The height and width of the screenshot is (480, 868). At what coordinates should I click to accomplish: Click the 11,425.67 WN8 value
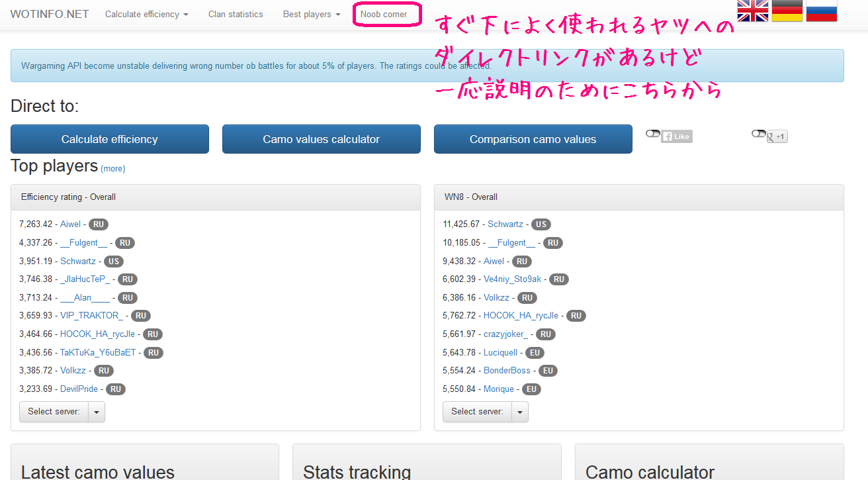(x=461, y=224)
